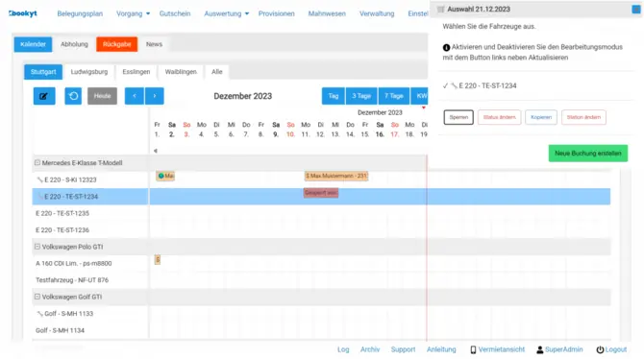Open the Belegungsplan menu item

pyautogui.click(x=80, y=13)
